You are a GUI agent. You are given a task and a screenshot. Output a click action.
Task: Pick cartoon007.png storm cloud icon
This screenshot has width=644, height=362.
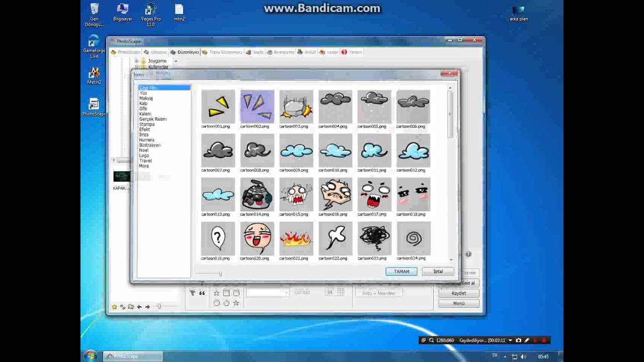pos(218,150)
